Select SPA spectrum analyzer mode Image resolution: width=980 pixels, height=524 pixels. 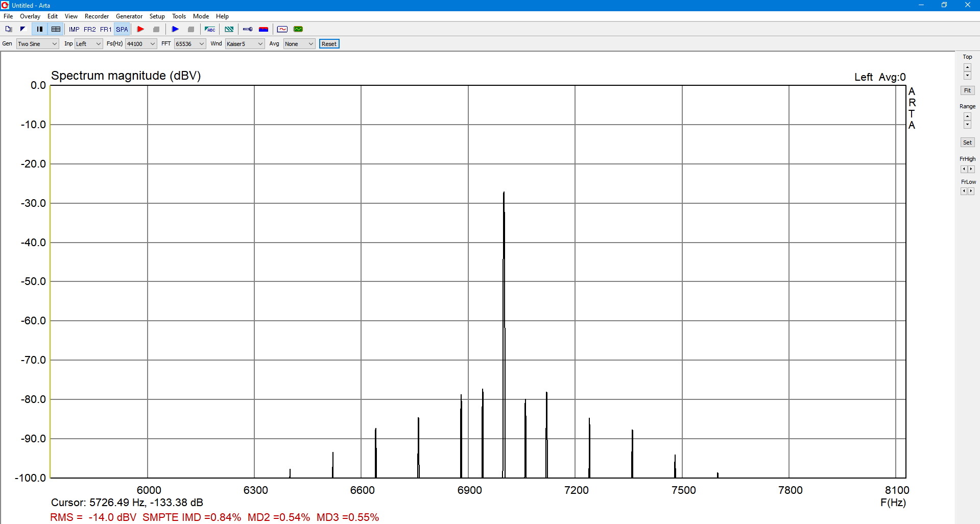(122, 29)
